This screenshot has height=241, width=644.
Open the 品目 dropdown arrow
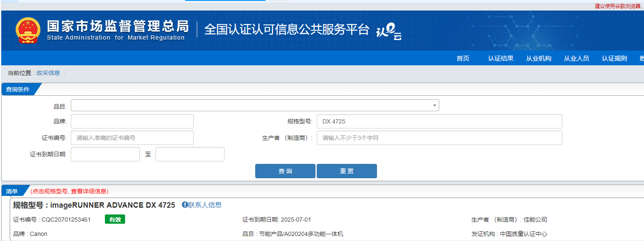[x=434, y=105]
